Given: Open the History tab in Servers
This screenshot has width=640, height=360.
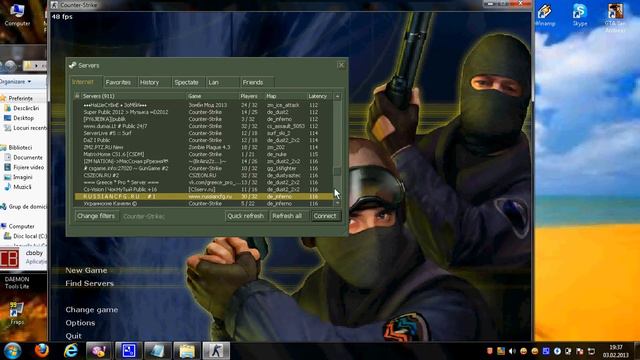Looking at the screenshot, I should pyautogui.click(x=154, y=82).
